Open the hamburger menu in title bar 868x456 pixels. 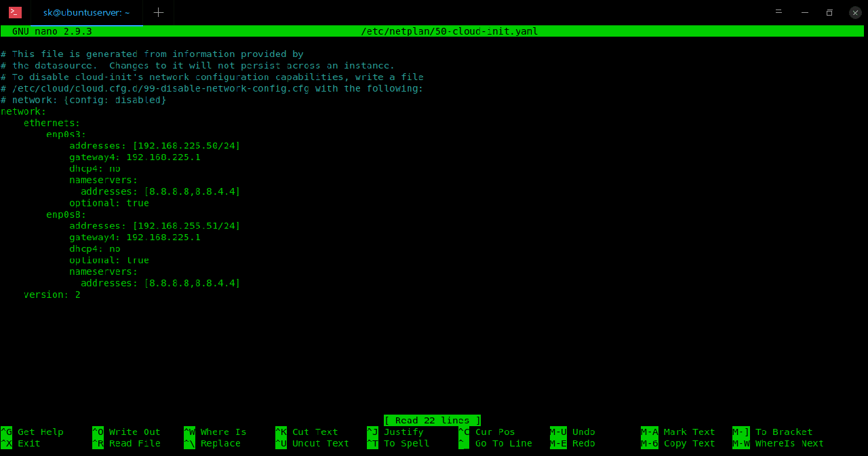click(778, 12)
